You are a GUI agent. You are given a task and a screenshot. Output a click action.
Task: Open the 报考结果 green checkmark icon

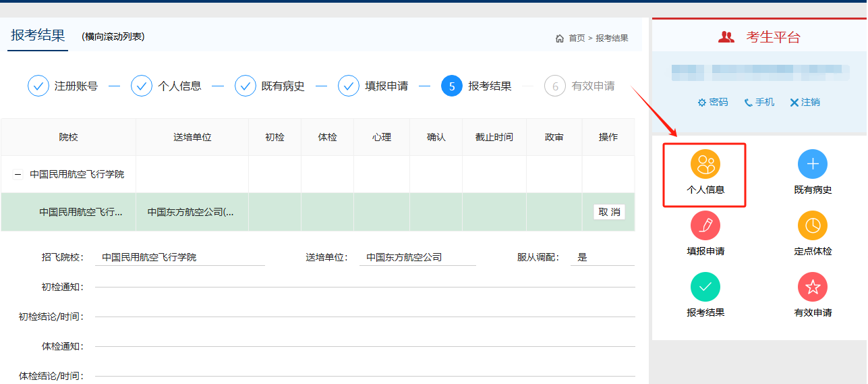tap(705, 287)
